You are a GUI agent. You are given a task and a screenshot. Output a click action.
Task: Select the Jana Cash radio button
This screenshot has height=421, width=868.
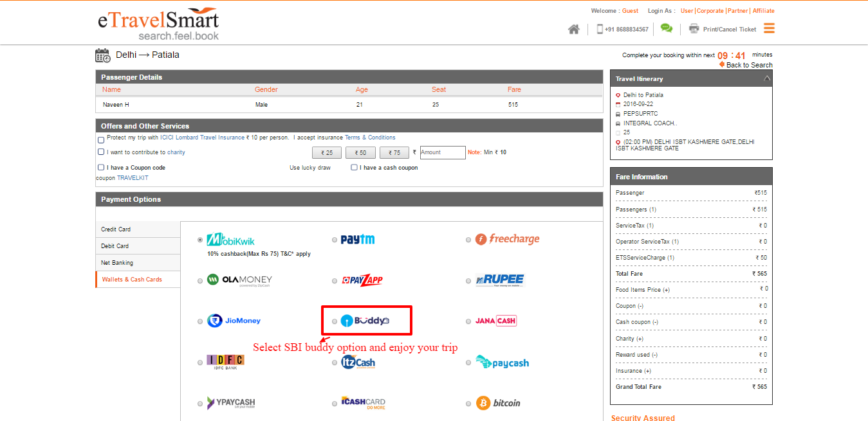pyautogui.click(x=468, y=321)
